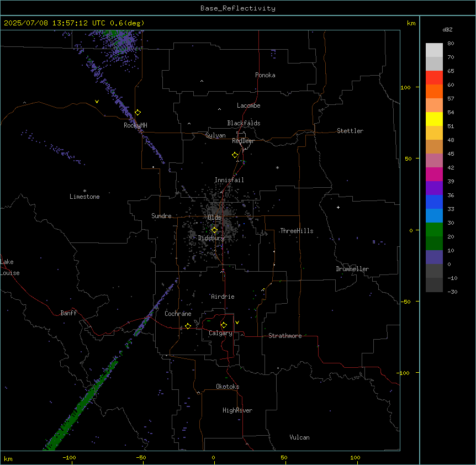476x465 pixels.
Task: Click the dBZ legend heading
Action: click(x=447, y=29)
